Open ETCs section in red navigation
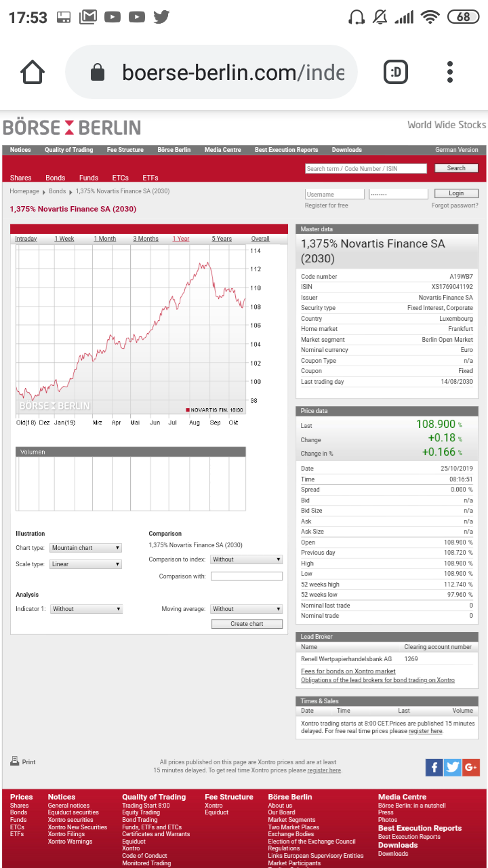The width and height of the screenshot is (488, 868). coord(120,178)
